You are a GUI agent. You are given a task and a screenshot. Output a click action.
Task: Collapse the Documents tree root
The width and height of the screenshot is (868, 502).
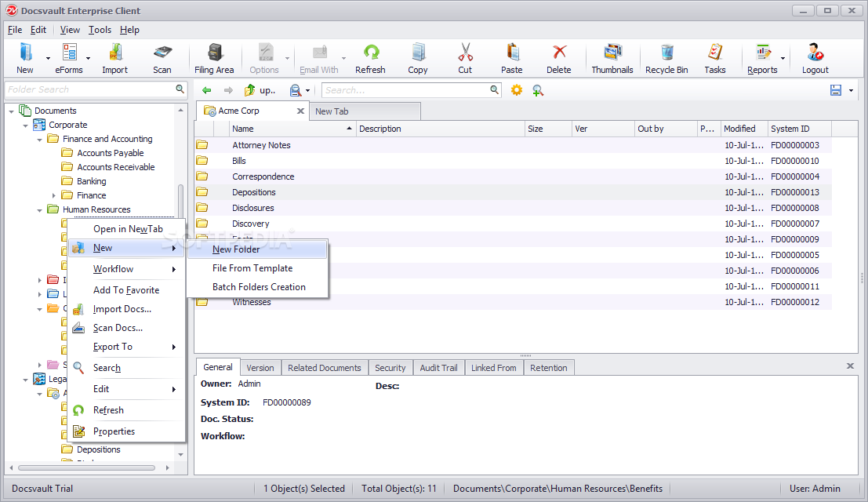coord(12,111)
